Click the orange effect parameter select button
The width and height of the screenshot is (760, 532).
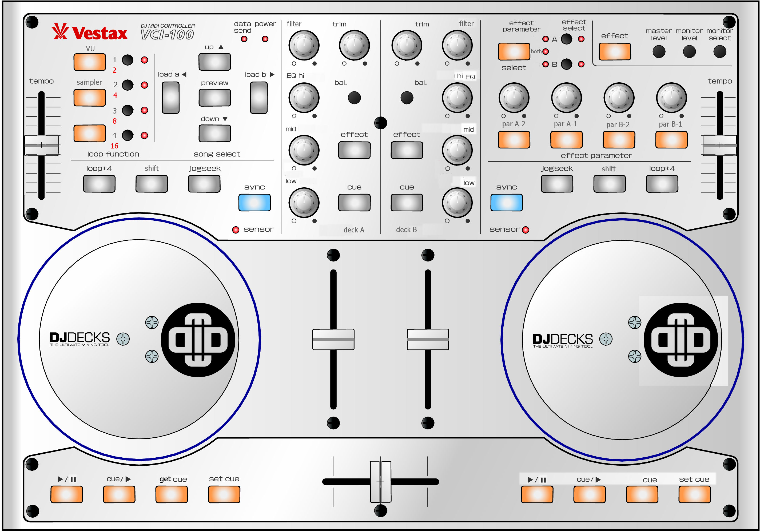click(x=514, y=52)
